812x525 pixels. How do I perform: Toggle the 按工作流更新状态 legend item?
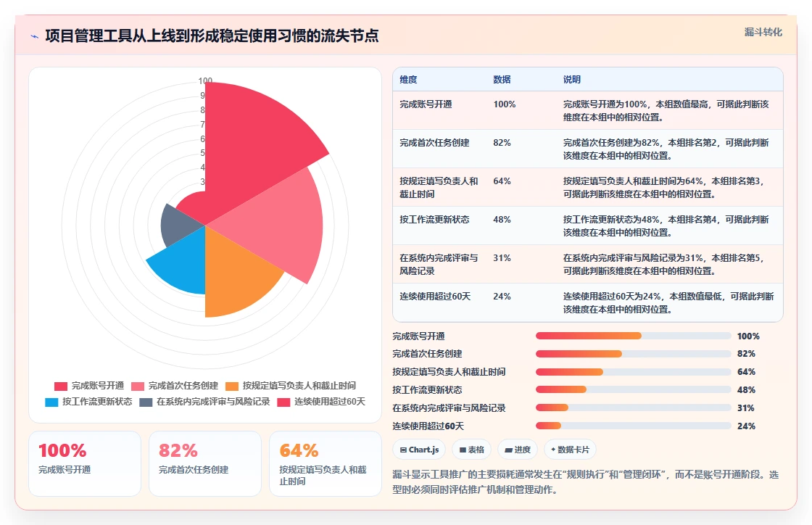[88, 402]
